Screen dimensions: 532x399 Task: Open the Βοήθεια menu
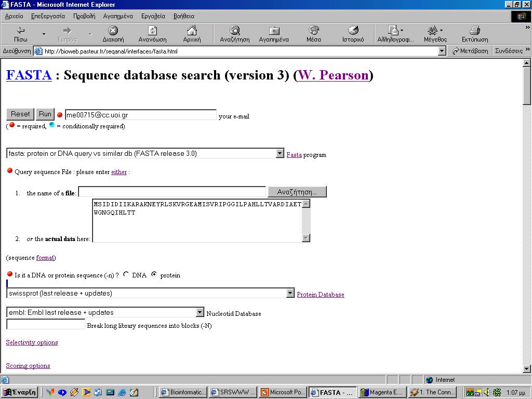coord(183,16)
